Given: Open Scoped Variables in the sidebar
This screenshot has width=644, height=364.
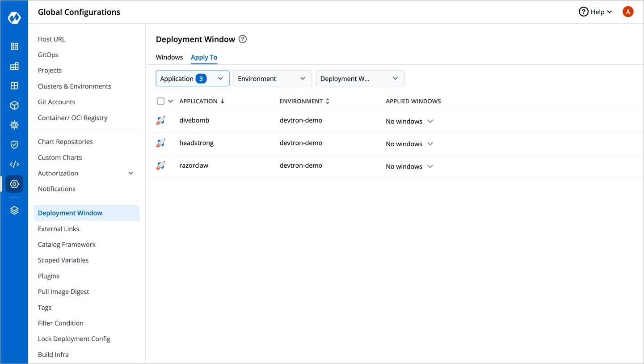Looking at the screenshot, I should pyautogui.click(x=63, y=260).
